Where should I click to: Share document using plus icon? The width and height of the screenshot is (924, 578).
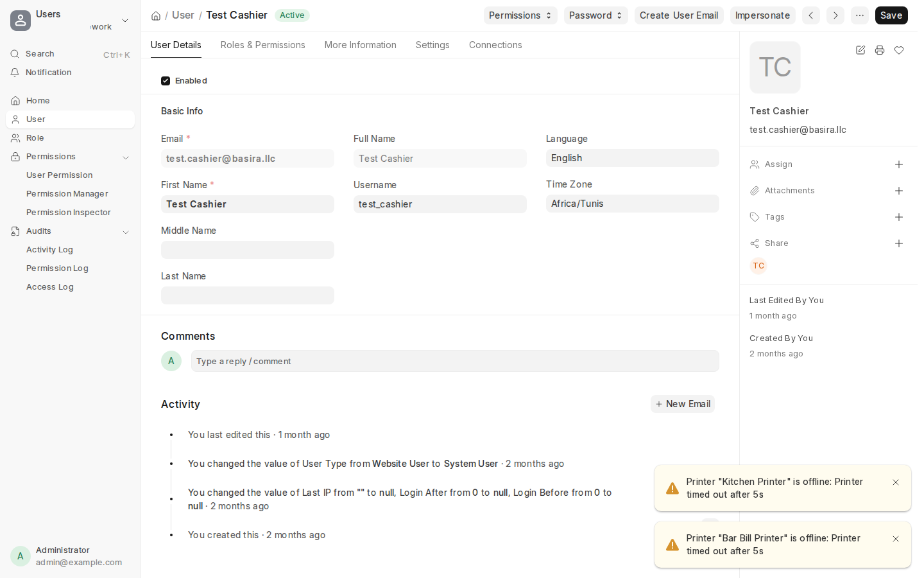[899, 243]
